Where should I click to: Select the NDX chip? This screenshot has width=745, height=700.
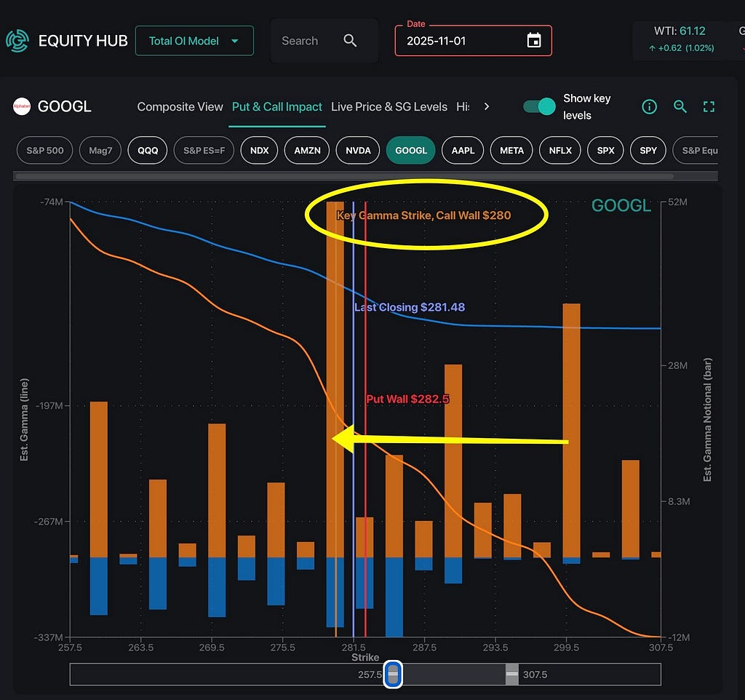[260, 150]
